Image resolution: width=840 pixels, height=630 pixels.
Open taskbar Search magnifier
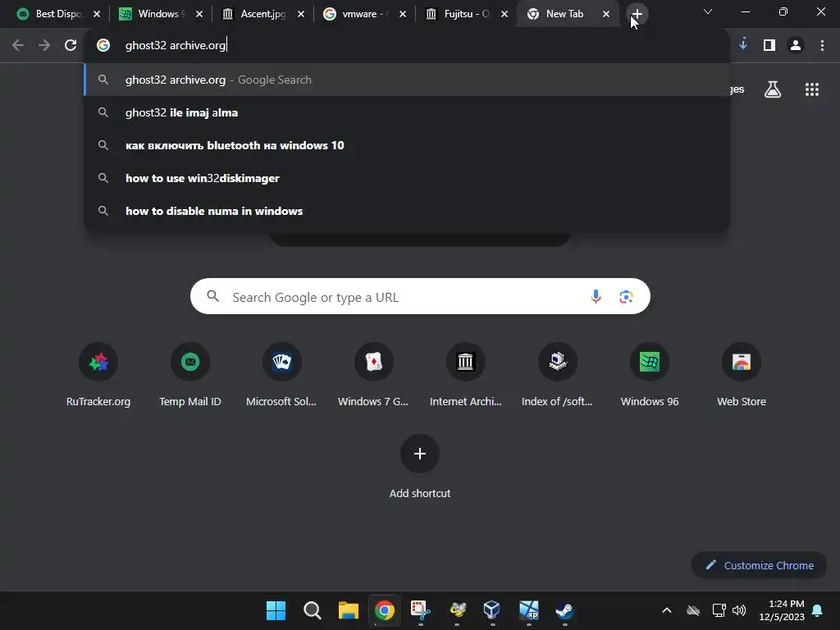[313, 610]
